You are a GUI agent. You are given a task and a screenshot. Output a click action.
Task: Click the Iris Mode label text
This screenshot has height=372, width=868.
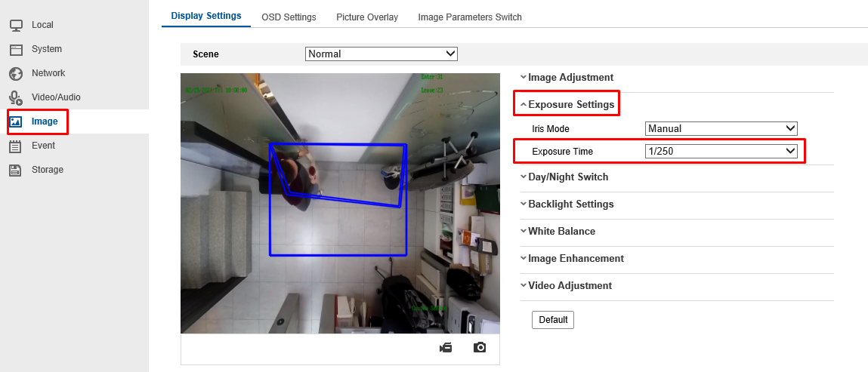pyautogui.click(x=550, y=129)
